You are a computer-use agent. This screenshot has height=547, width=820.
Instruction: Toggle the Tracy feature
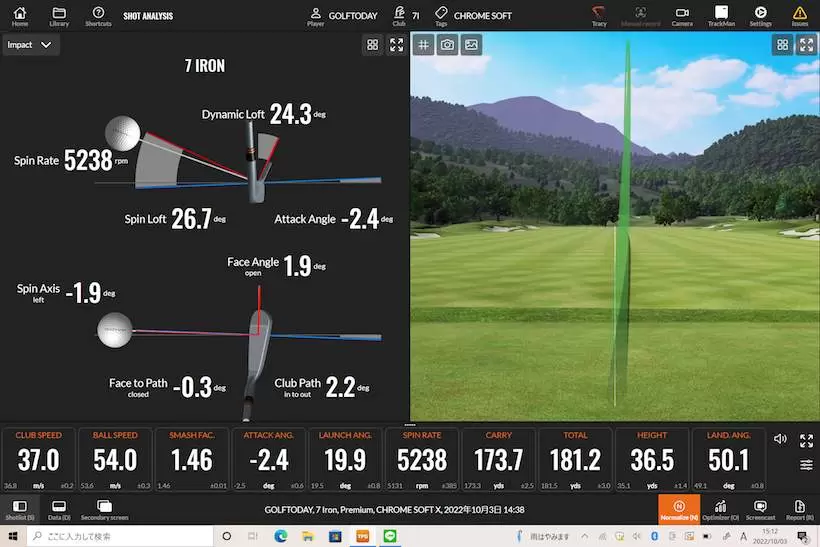point(599,15)
